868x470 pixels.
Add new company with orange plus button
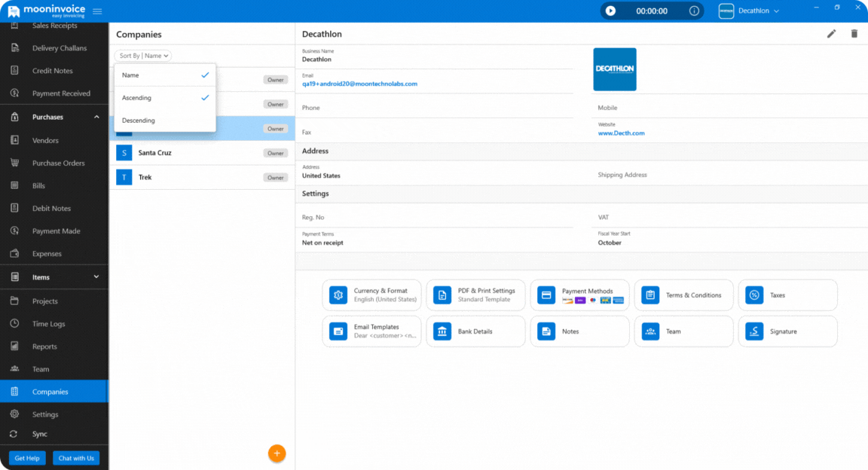pyautogui.click(x=277, y=453)
